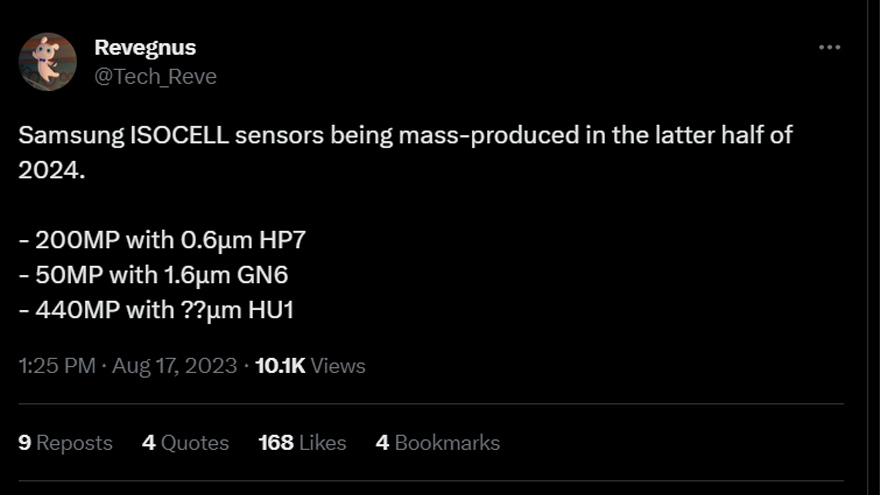Click the Revegnus profile avatar
Screen dimensions: 880x495
(x=48, y=62)
